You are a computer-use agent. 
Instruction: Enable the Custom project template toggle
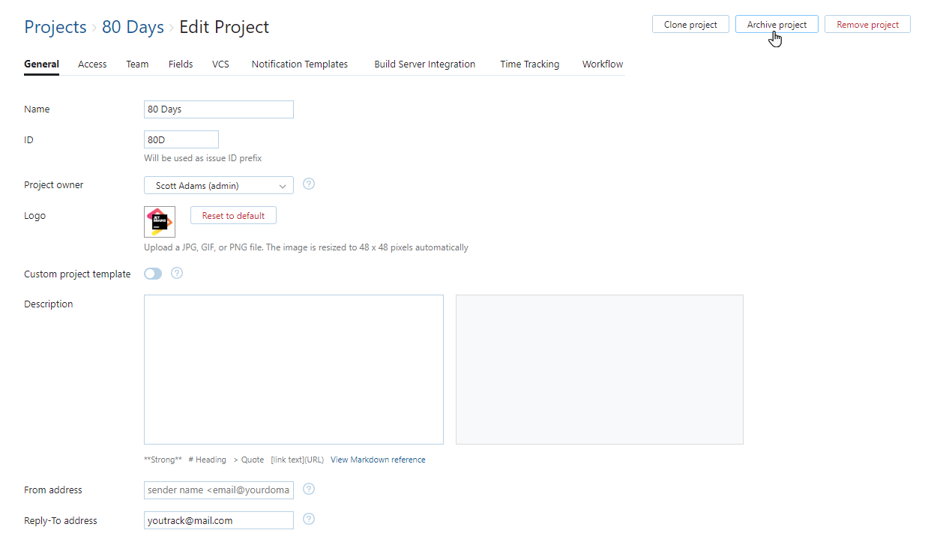[x=152, y=273]
